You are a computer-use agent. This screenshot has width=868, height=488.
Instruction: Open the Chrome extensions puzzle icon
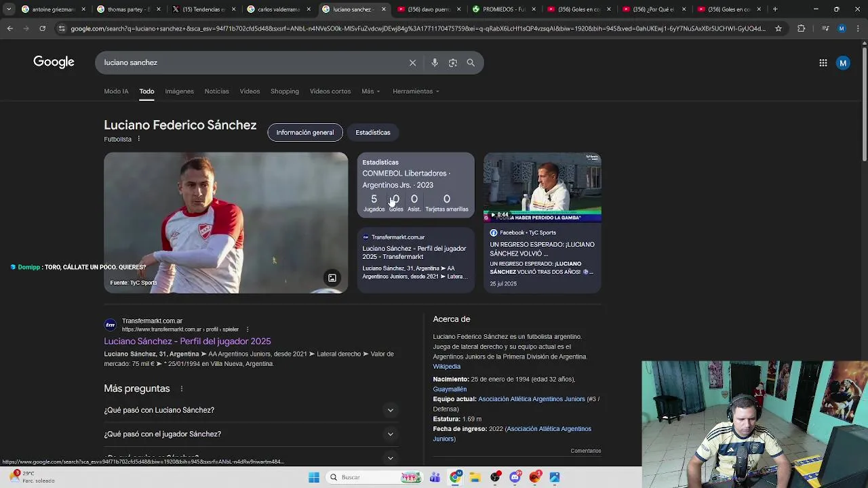802,28
